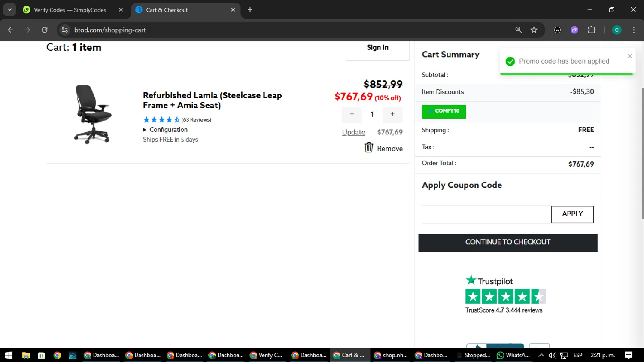View site information icon in address bar

click(x=65, y=30)
